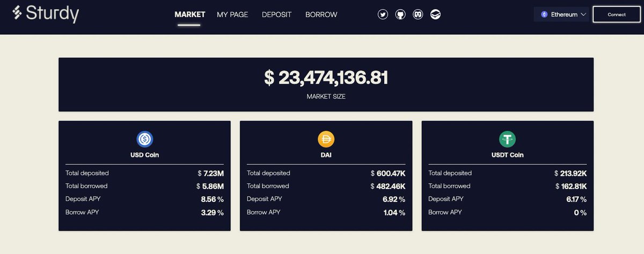Image resolution: width=644 pixels, height=254 pixels.
Task: Switch to the MARKET tab
Action: click(x=190, y=14)
